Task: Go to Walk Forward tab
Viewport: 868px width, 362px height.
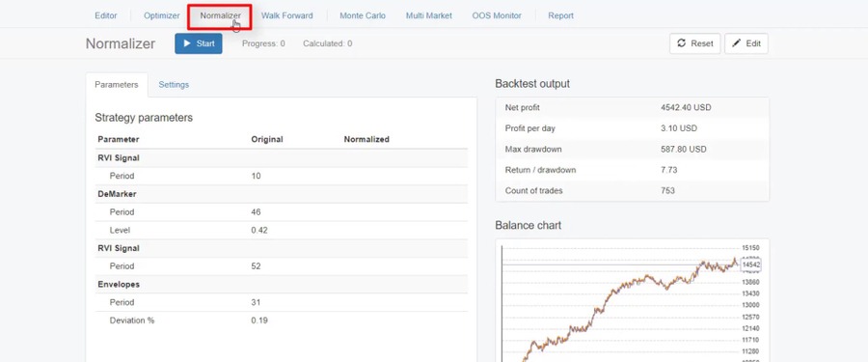Action: click(x=286, y=15)
